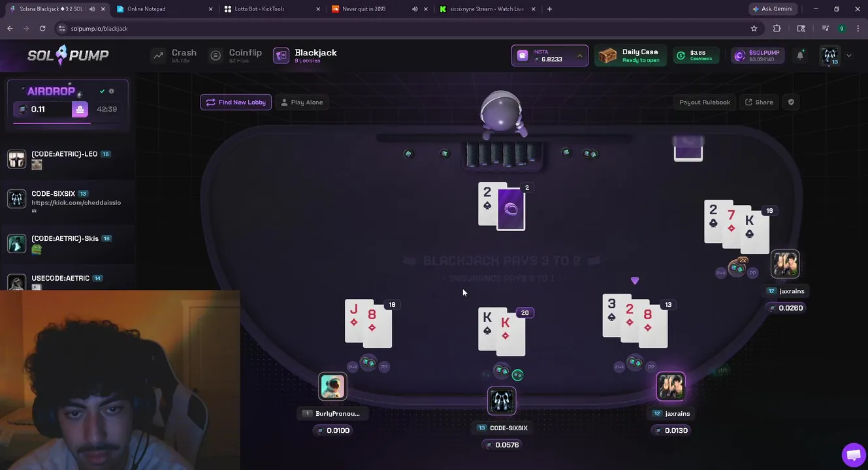868x470 pixels.
Task: Claim the airdrop gift icon
Action: [x=80, y=109]
